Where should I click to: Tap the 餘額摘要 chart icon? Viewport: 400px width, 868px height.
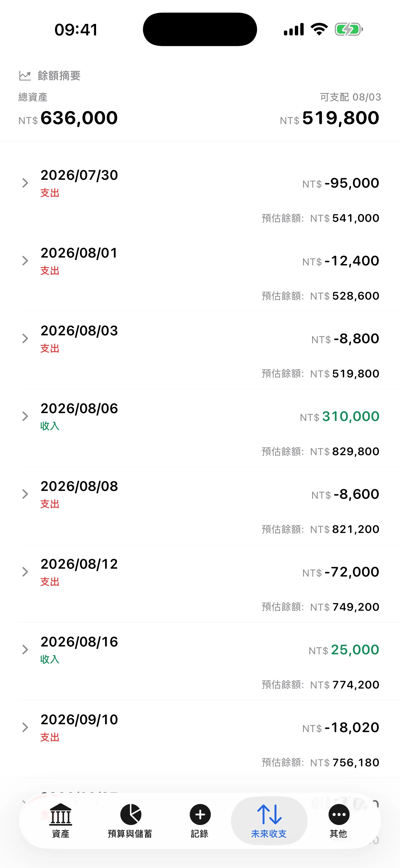pos(25,76)
